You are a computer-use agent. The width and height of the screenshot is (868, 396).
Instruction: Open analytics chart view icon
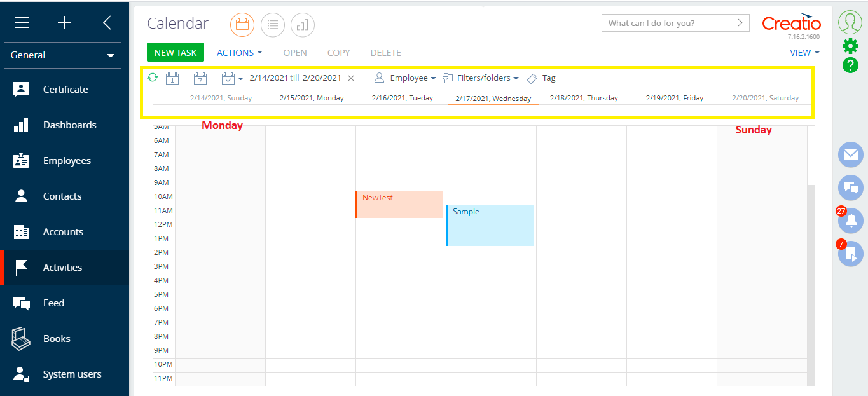point(303,25)
